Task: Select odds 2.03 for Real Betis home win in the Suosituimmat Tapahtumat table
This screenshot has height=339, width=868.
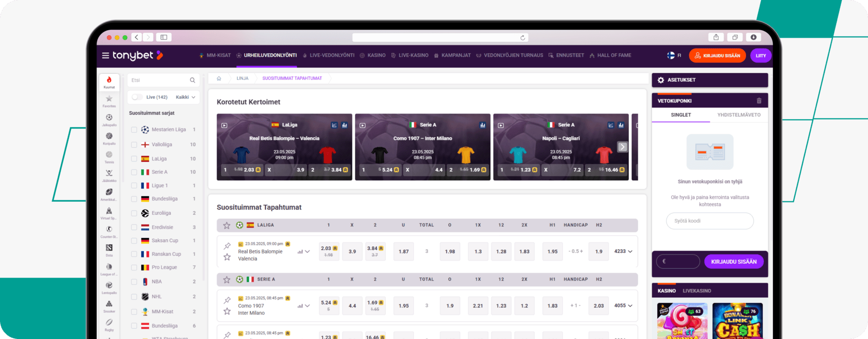Action: (329, 252)
